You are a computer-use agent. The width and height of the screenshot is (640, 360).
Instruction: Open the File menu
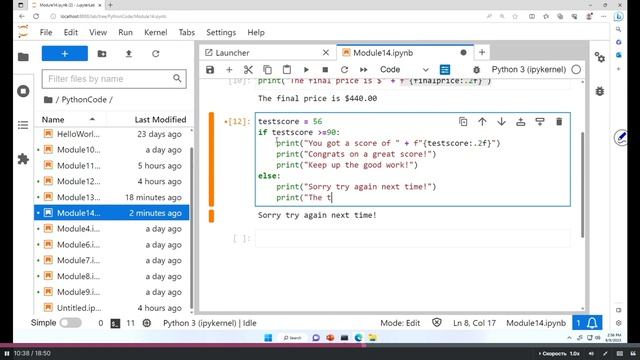tap(46, 33)
